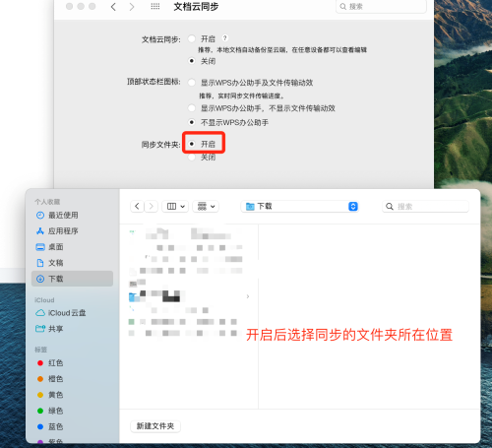Viewport: 492px width, 448px height.
Task: Expand the folder row chevron in file list
Action: pos(248,296)
